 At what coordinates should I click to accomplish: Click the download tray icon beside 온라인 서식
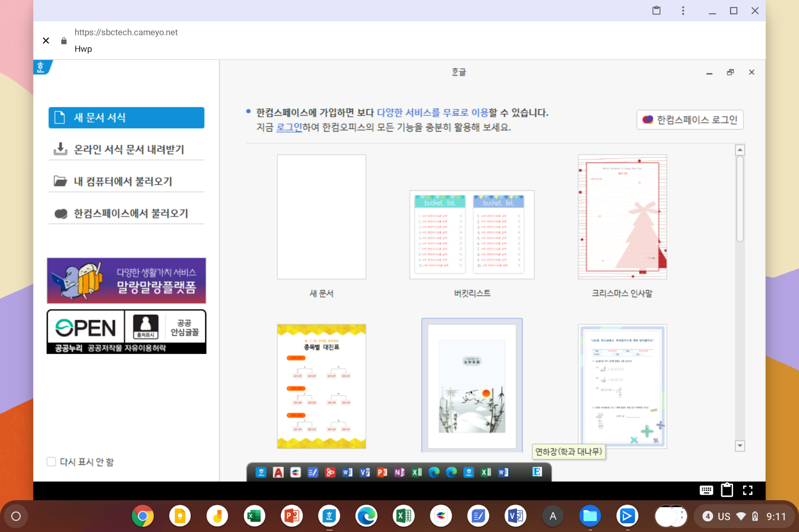click(60, 149)
